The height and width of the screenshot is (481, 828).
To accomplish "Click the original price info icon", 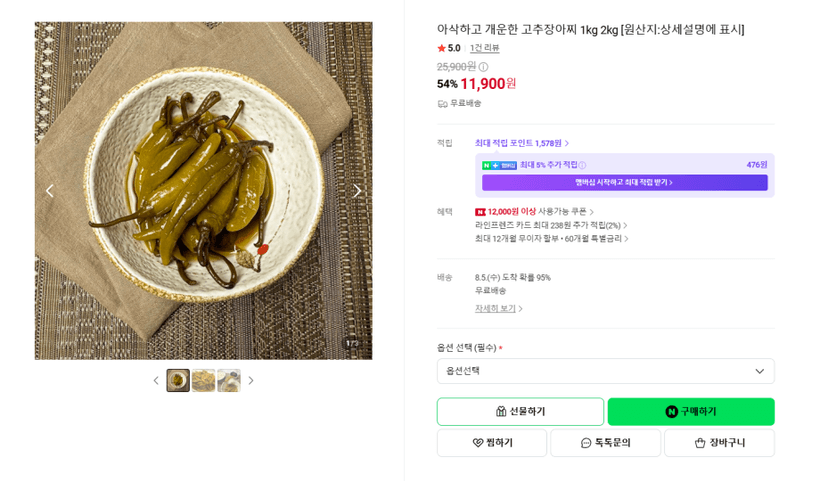I will coord(483,67).
